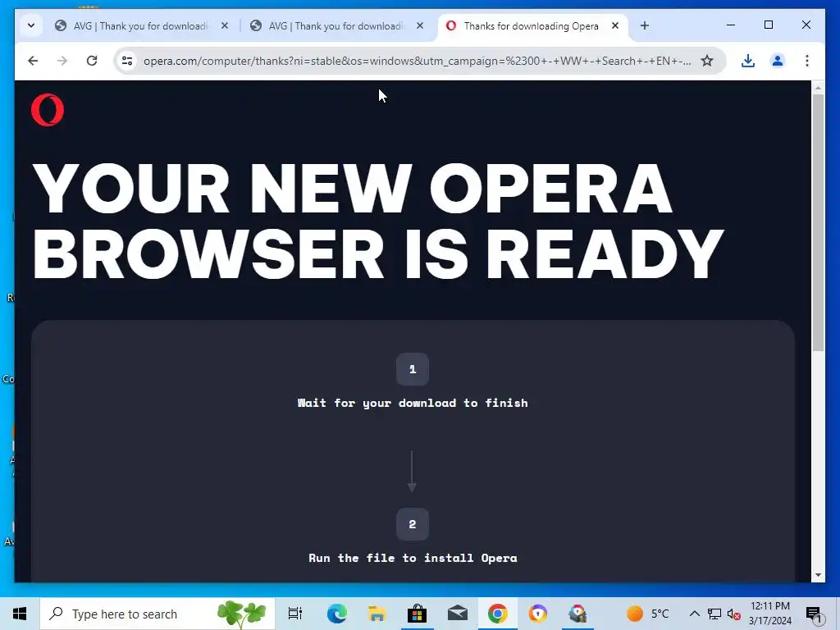View site information icon in address bar
The image size is (840, 630).
[x=127, y=61]
